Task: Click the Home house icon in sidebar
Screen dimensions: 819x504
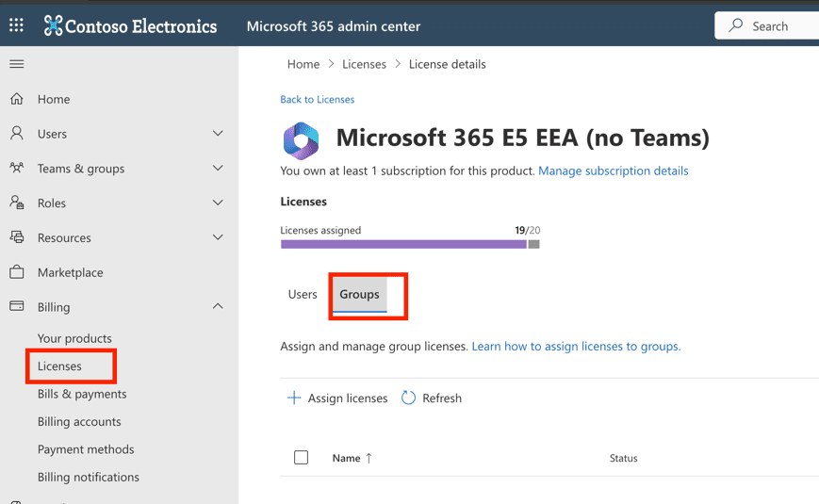Action: click(x=17, y=99)
